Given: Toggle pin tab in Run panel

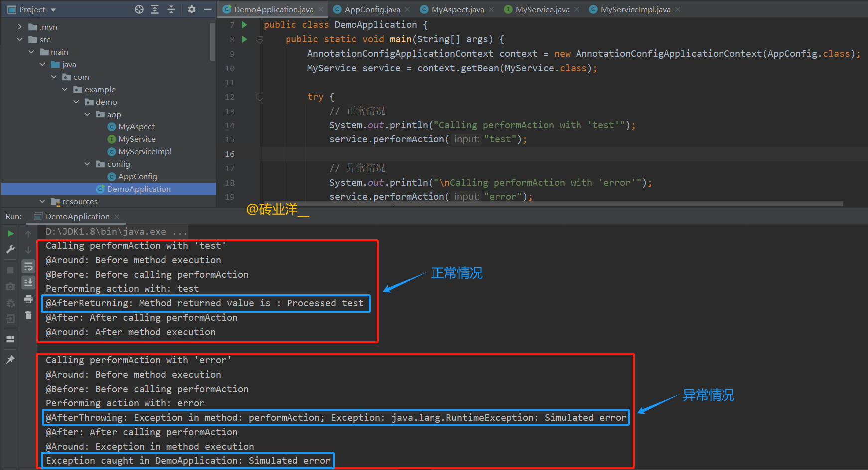Looking at the screenshot, I should tap(10, 359).
